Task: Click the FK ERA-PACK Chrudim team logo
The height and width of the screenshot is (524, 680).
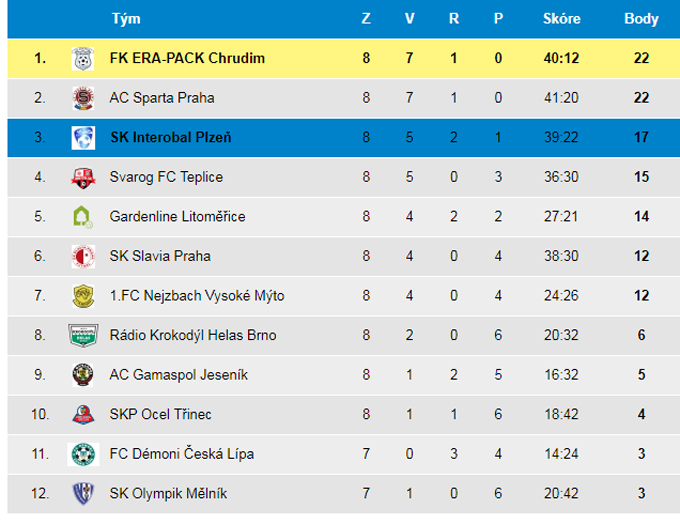Action: (x=83, y=59)
